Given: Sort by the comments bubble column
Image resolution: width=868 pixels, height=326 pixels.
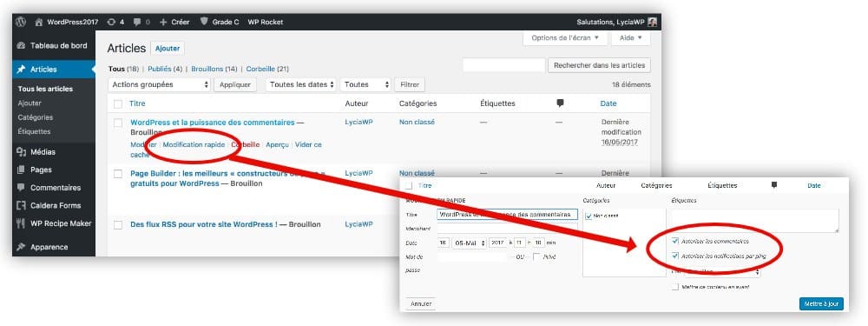Looking at the screenshot, I should pyautogui.click(x=560, y=103).
